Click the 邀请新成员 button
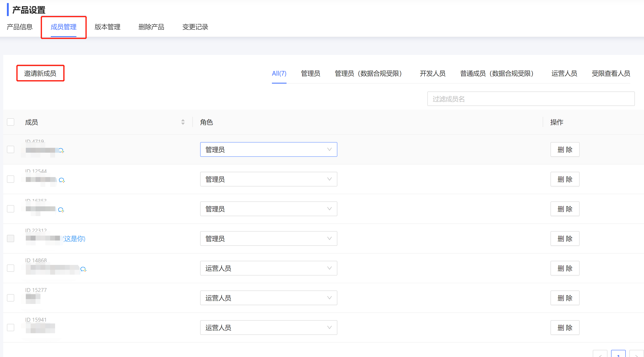This screenshot has width=644, height=357. click(x=40, y=73)
